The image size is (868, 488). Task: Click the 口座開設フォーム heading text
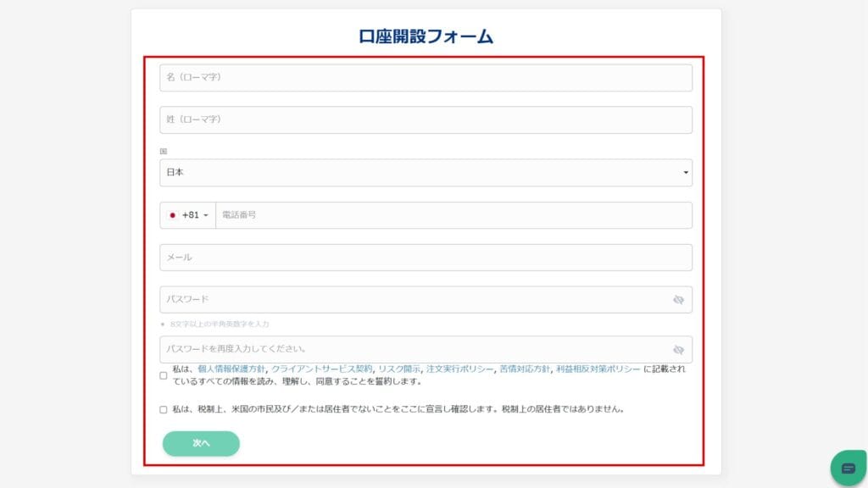[426, 36]
